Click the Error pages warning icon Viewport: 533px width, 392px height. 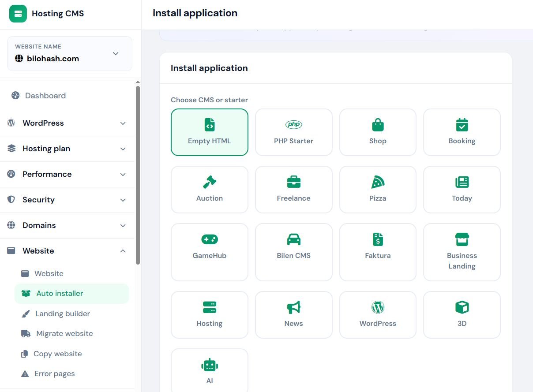(25, 374)
